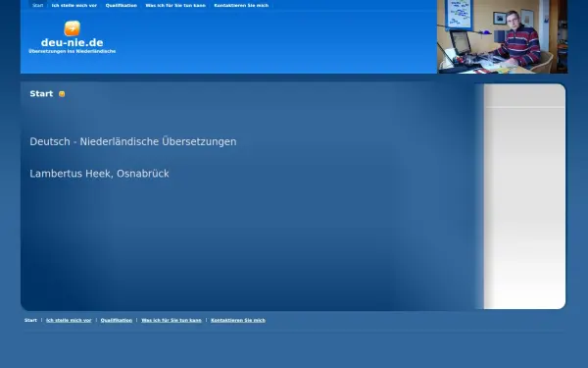
Task: Choose 'Kontaktieren Sie mich' in top navigation
Action: point(241,5)
